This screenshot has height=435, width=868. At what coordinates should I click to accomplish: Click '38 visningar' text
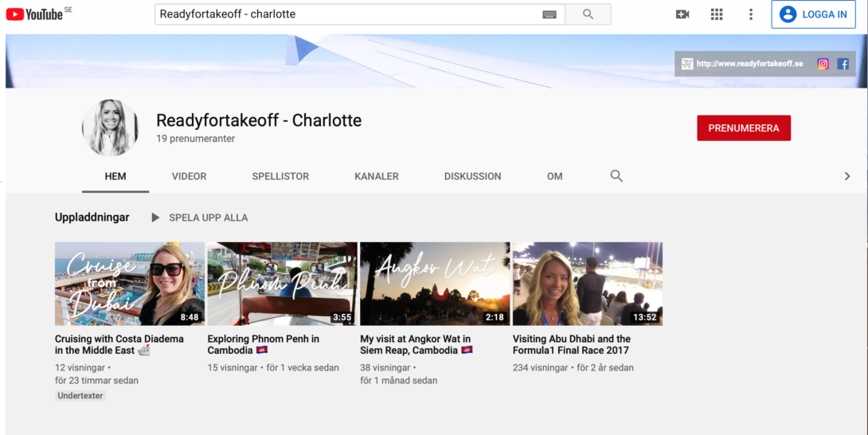tap(385, 367)
